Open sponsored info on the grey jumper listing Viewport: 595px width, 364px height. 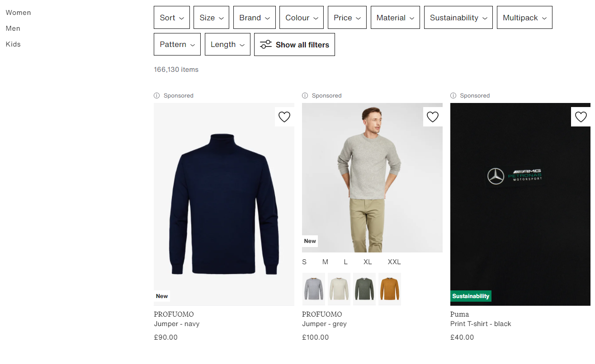(304, 95)
